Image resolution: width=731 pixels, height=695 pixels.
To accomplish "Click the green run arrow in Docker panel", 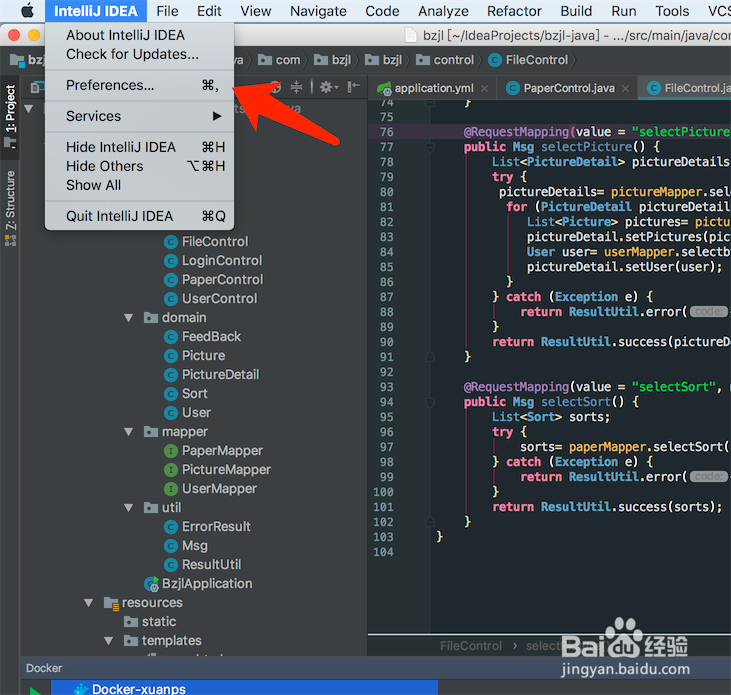I will (x=35, y=691).
